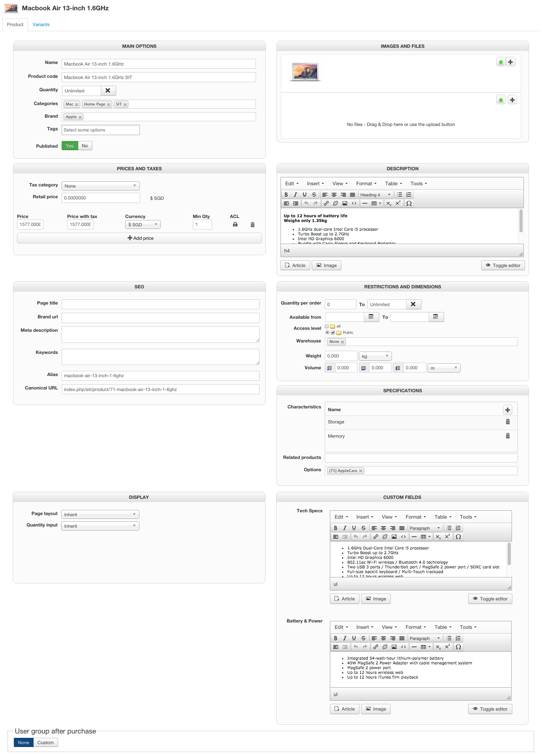Screen dimensions: 542x756
Task: Remove the Apple brand tag
Action: [80, 117]
